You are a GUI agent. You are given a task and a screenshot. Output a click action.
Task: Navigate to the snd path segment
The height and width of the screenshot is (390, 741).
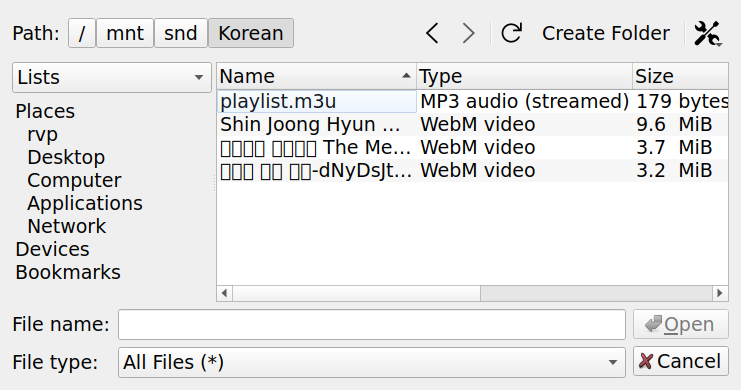tap(181, 33)
